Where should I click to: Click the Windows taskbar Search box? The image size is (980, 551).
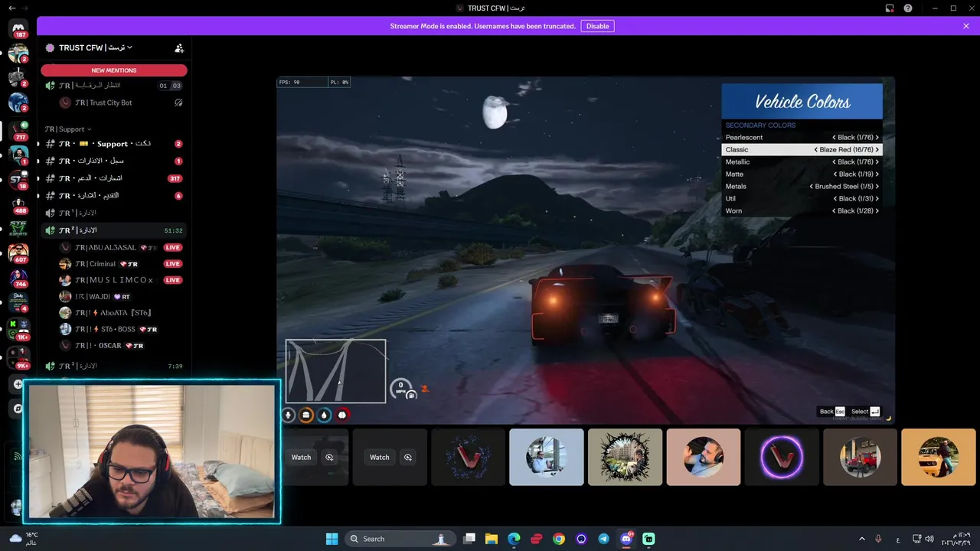tap(400, 539)
